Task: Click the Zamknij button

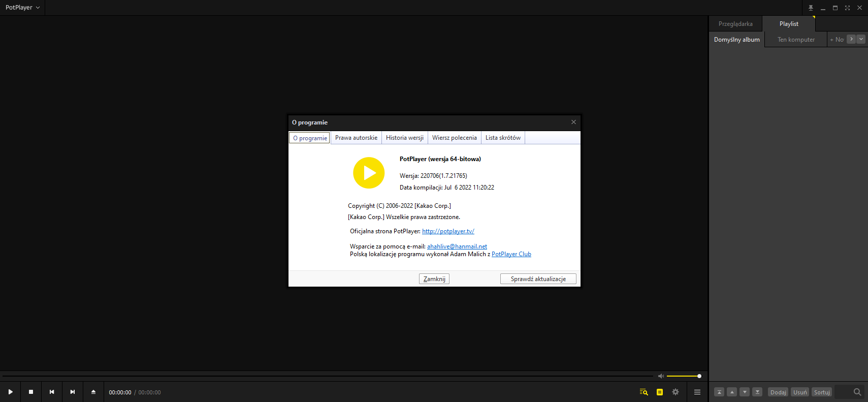Action: [x=434, y=279]
